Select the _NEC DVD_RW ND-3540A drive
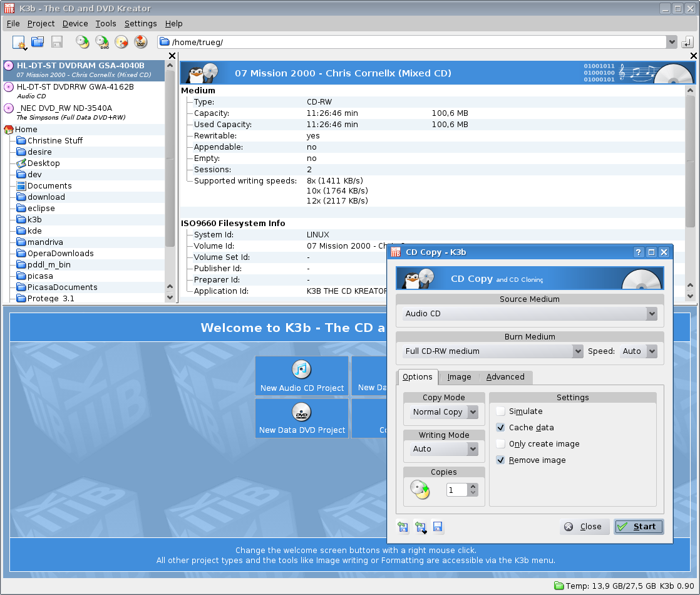700x595 pixels. (84, 113)
